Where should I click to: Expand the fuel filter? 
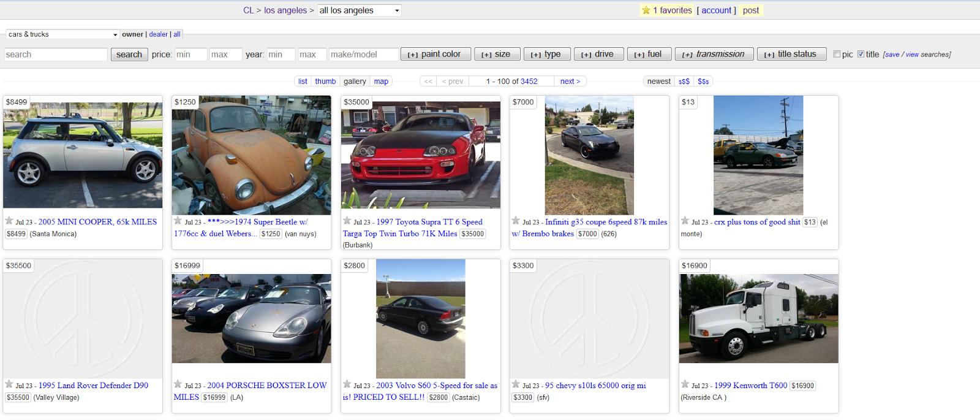pos(649,54)
